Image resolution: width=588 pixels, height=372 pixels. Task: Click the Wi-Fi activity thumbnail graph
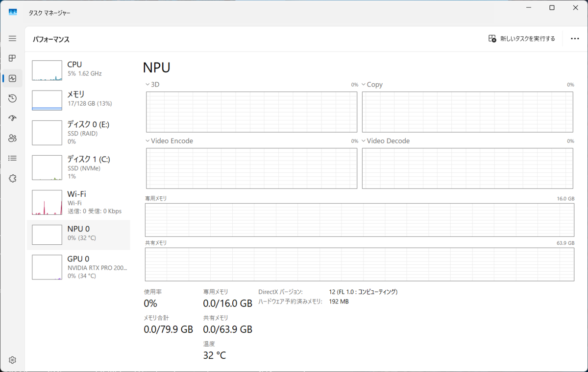[47, 203]
